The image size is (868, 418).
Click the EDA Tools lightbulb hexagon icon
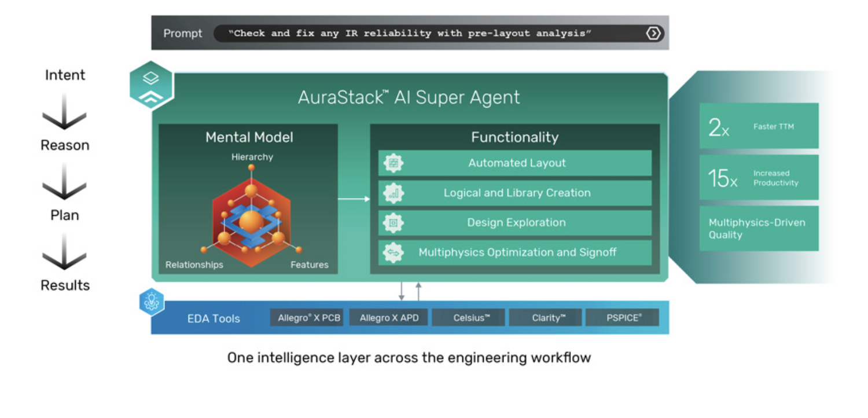[x=152, y=302]
